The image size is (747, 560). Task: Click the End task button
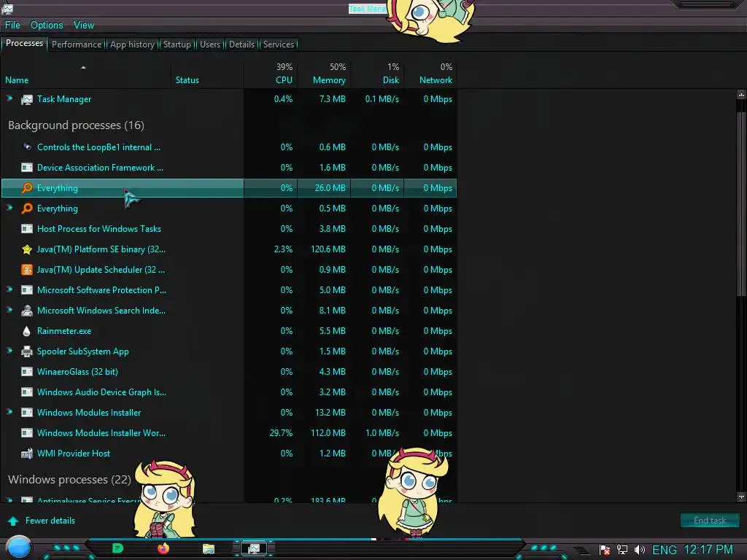pos(710,521)
